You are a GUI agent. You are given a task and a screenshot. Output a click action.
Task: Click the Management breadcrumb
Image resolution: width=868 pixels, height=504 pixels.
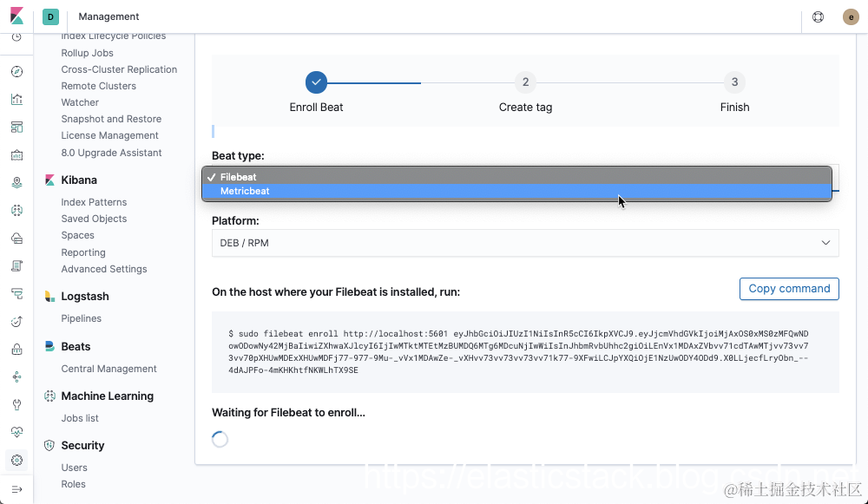[x=108, y=16]
